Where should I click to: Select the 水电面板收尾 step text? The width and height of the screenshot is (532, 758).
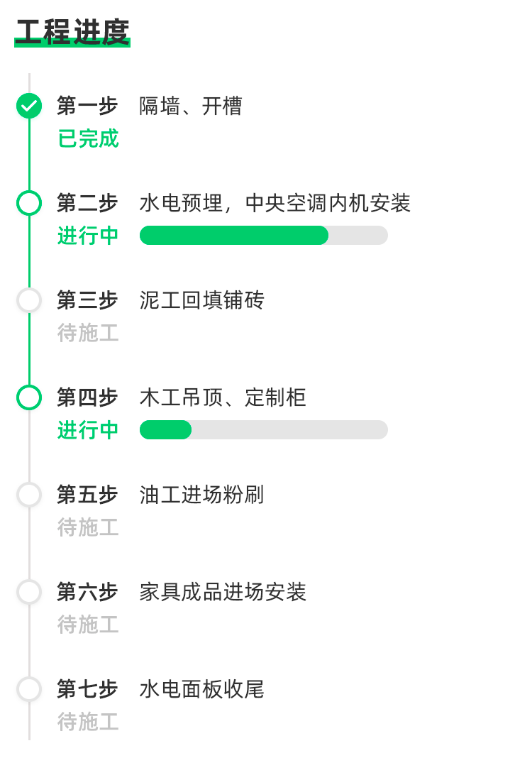[202, 689]
